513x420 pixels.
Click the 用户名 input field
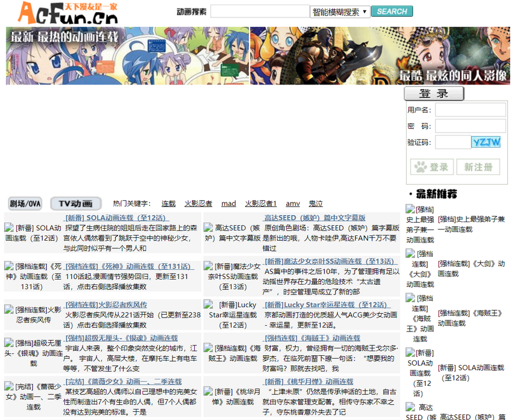(x=470, y=110)
